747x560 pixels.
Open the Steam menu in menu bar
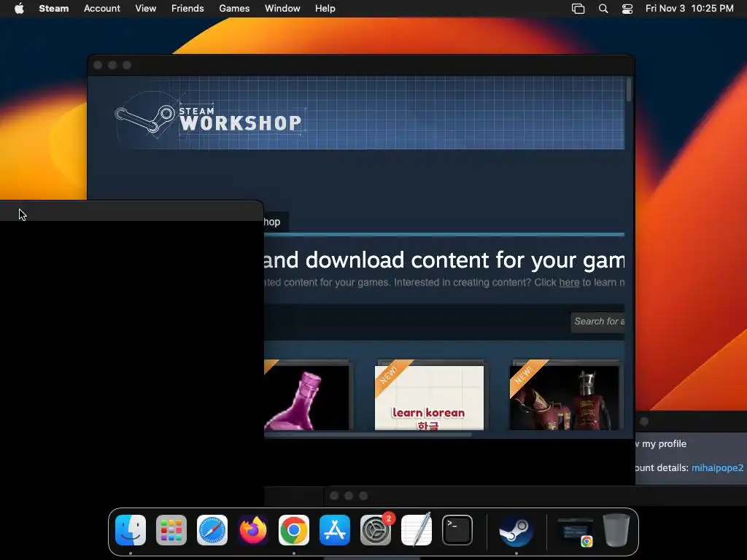pyautogui.click(x=53, y=8)
